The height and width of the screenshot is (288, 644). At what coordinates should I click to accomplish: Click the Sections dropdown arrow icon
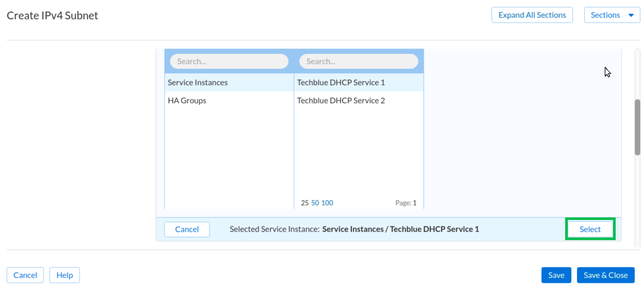pos(631,15)
